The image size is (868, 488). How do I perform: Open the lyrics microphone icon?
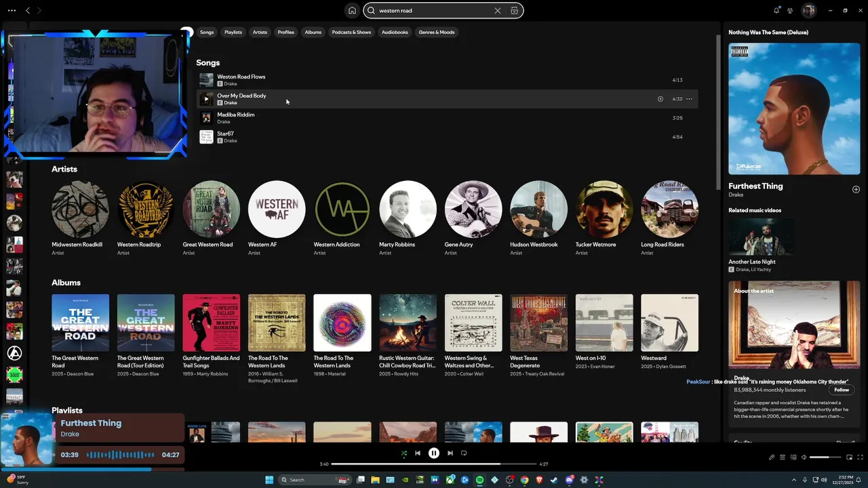[772, 457]
